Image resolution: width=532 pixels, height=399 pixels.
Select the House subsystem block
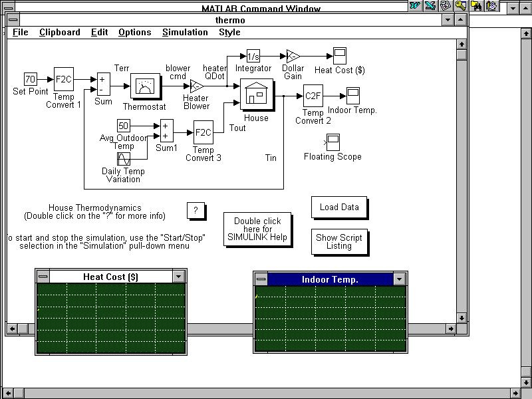[257, 94]
